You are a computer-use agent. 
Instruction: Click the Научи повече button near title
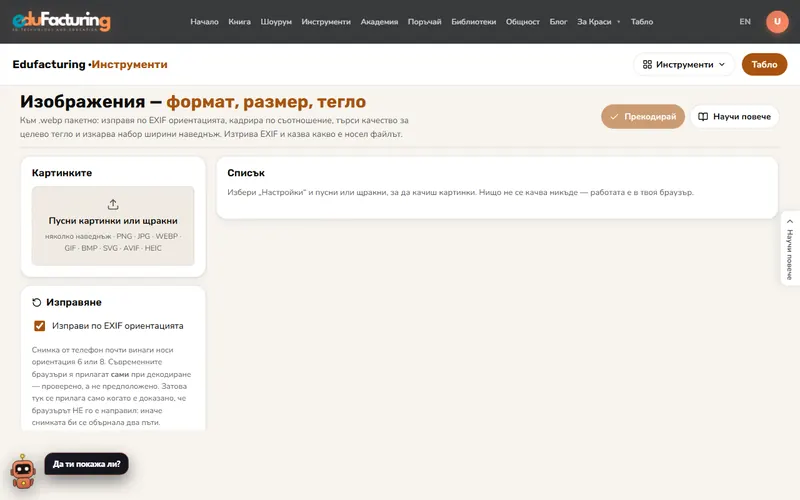tap(735, 116)
